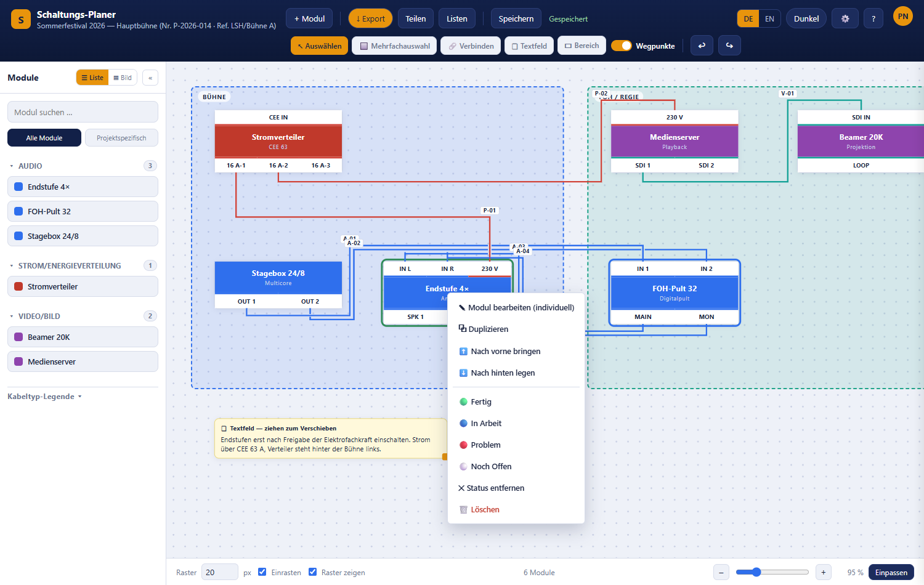Image resolution: width=924 pixels, height=585 pixels.
Task: Open help with question mark icon
Action: (x=873, y=18)
